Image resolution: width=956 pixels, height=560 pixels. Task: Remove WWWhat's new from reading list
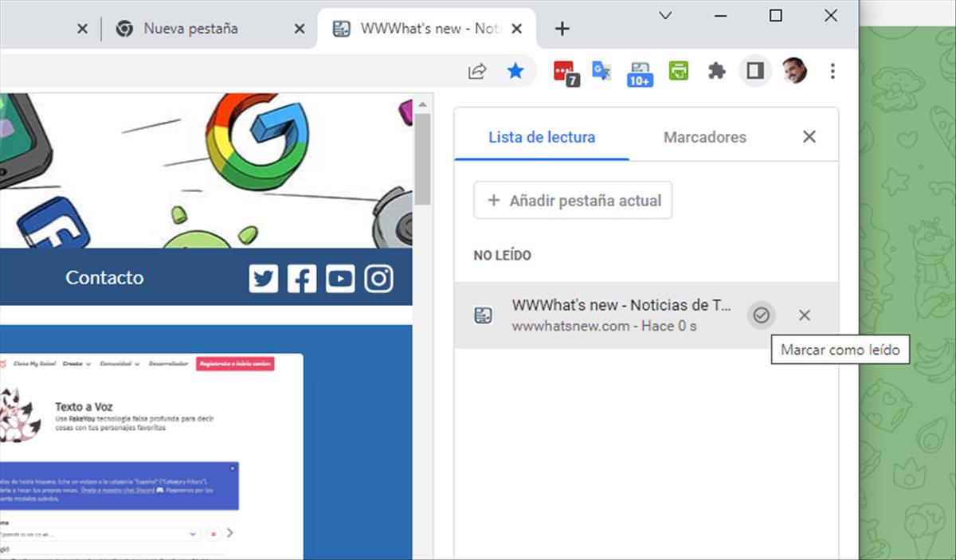pyautogui.click(x=804, y=315)
